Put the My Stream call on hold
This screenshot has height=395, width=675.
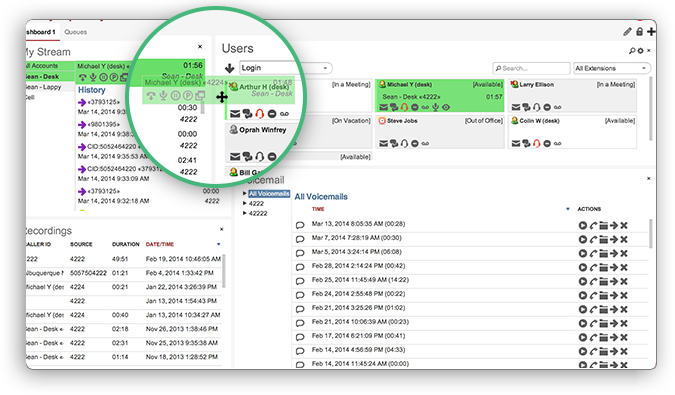click(103, 77)
